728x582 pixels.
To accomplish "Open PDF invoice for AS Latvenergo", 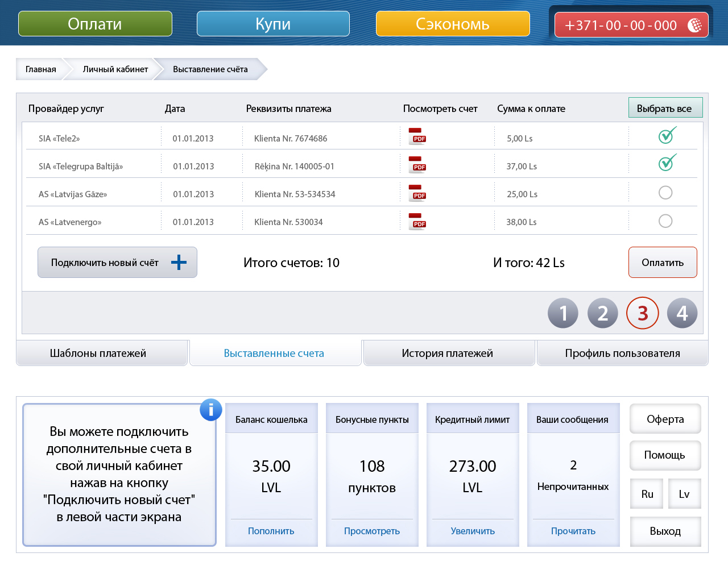I will coord(417,222).
